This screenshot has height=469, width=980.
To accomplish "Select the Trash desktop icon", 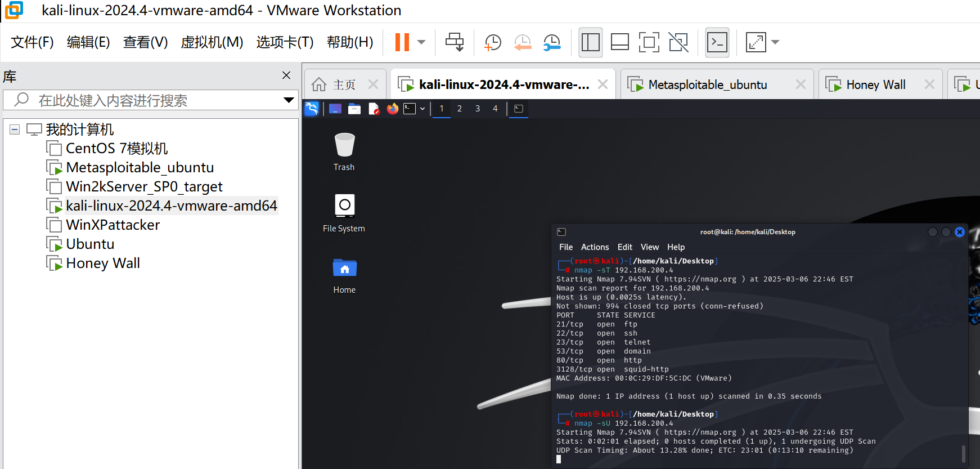I will coord(344,152).
